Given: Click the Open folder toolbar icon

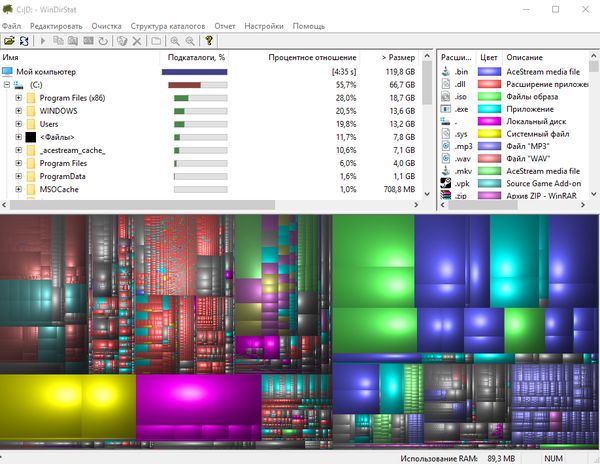Looking at the screenshot, I should point(9,41).
